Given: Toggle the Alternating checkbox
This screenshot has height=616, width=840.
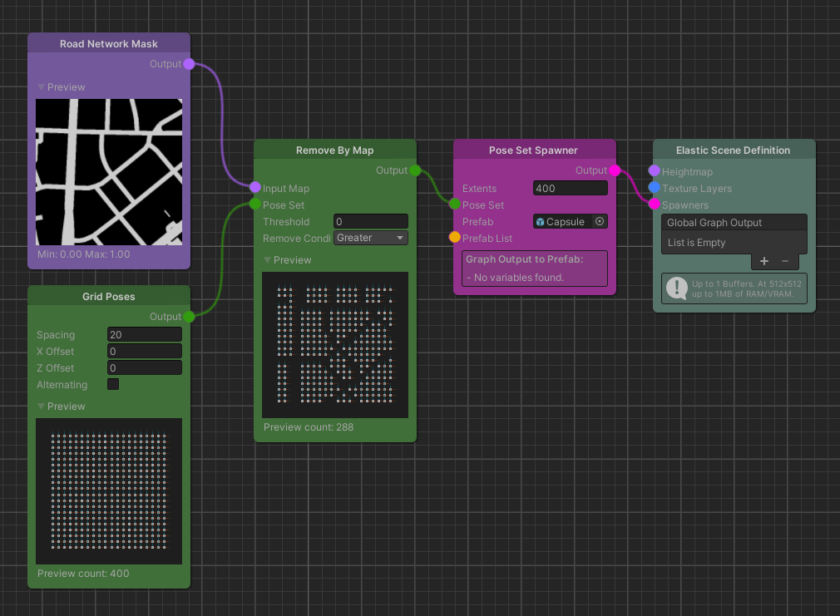Looking at the screenshot, I should click(113, 385).
